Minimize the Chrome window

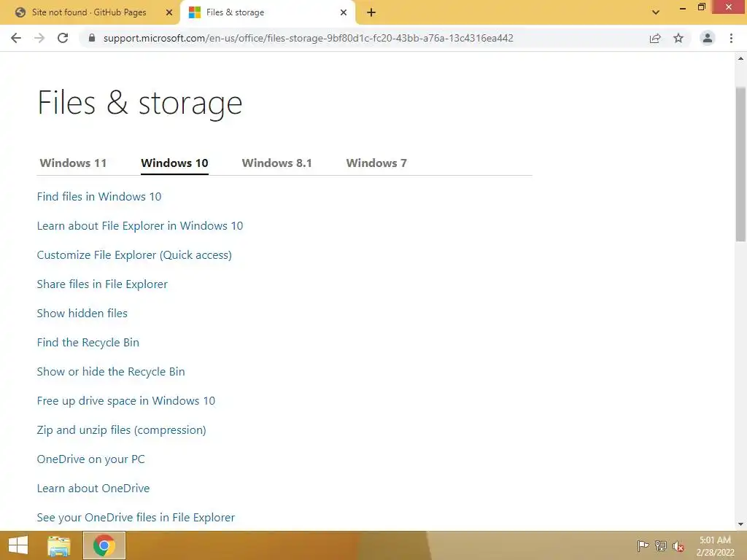pyautogui.click(x=683, y=7)
